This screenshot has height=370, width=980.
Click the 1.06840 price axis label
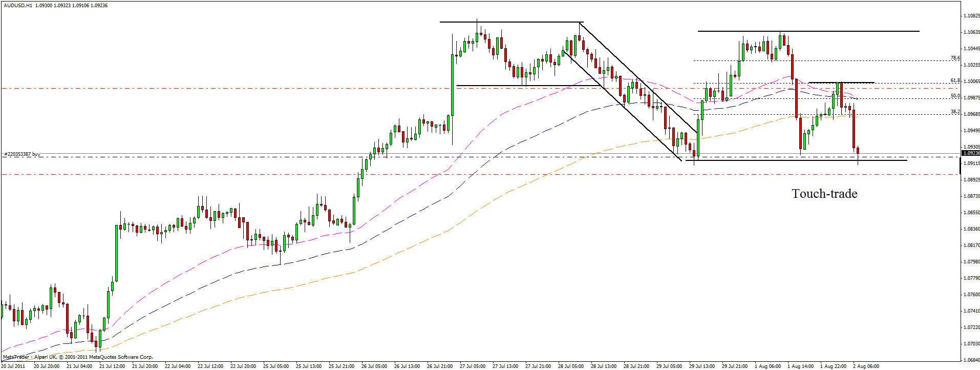tap(971, 360)
